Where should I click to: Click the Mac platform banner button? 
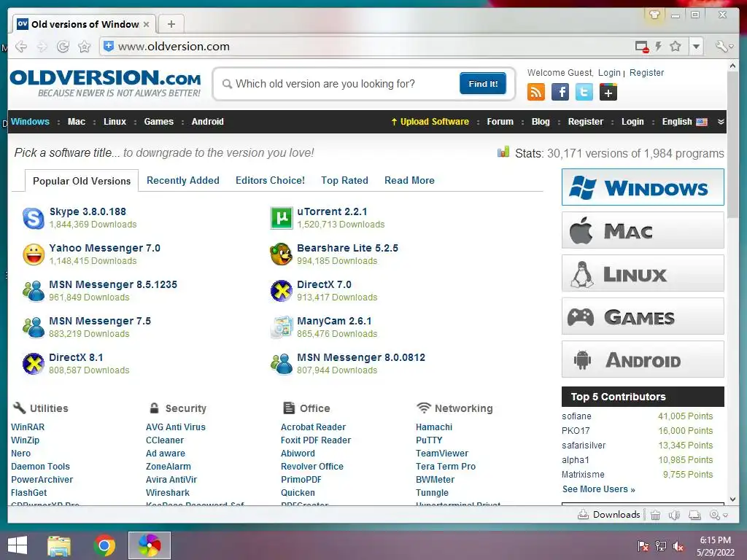[643, 230]
